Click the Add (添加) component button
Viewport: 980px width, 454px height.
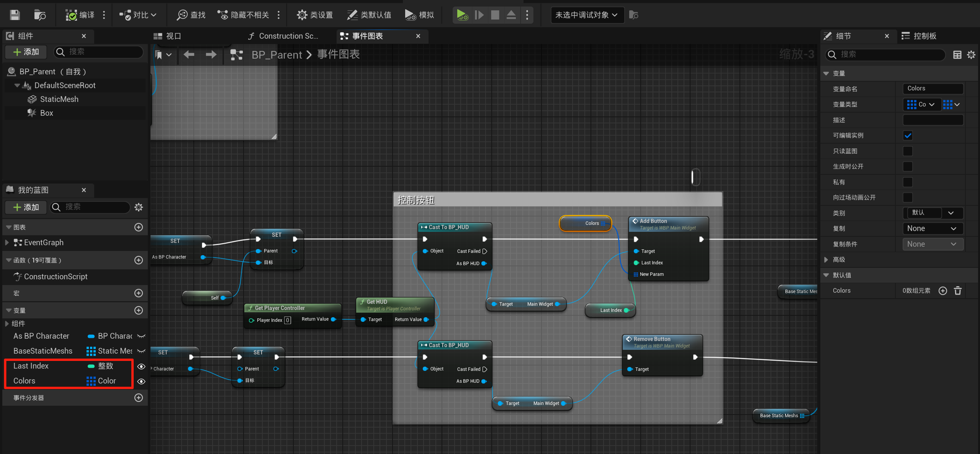coord(26,52)
